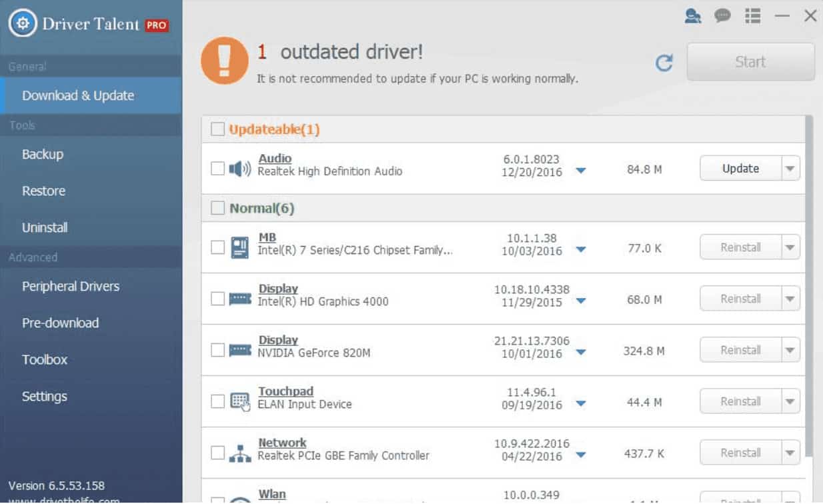Tick the Realtek High Definition Audio checkbox

(x=218, y=169)
